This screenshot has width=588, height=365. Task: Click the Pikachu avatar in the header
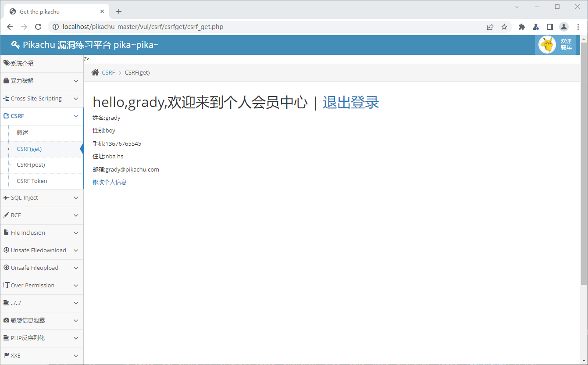[x=546, y=44]
